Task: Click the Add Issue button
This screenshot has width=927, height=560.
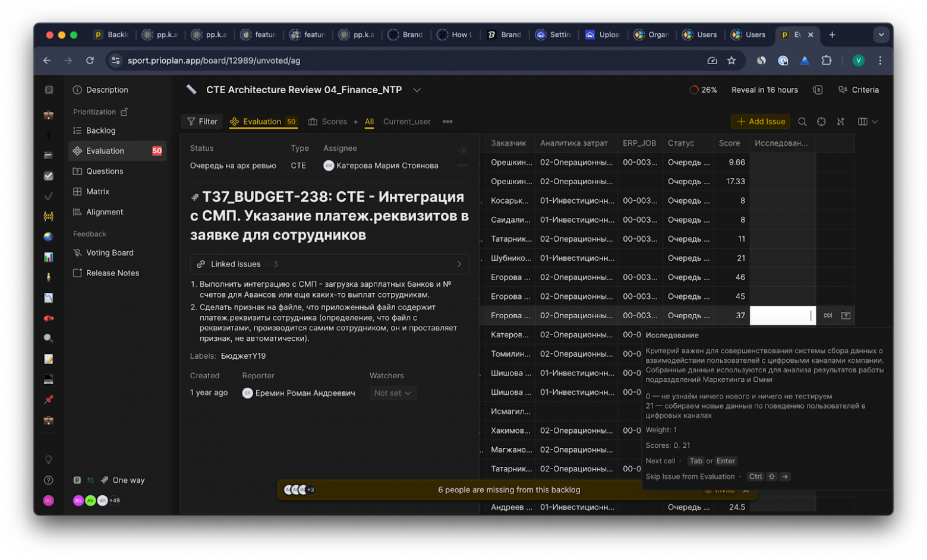Action: [x=761, y=121]
